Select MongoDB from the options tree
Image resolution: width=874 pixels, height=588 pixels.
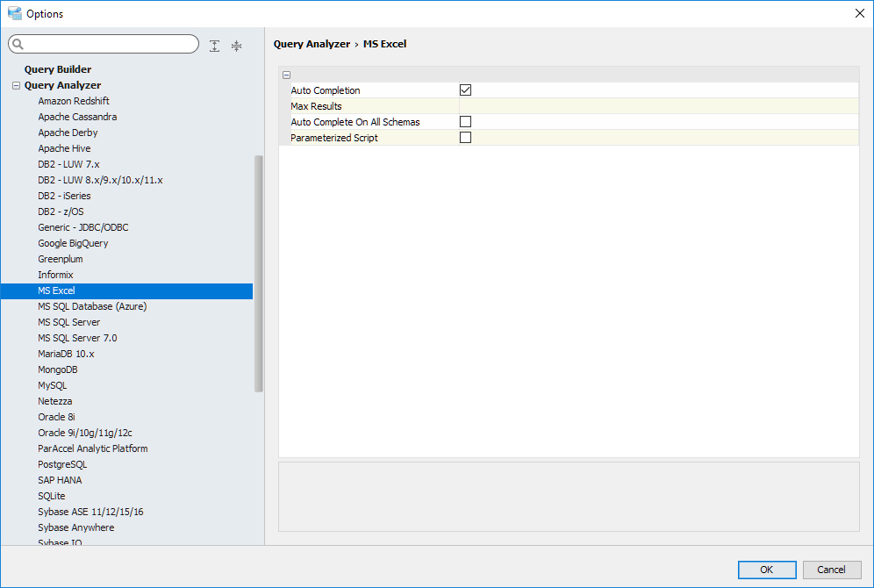pos(58,369)
